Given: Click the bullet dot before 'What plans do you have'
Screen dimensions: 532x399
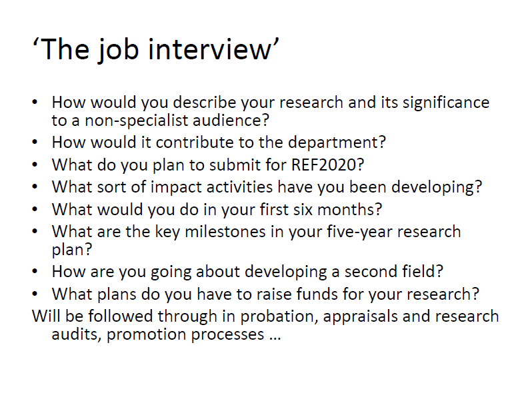Looking at the screenshot, I should click(35, 294).
